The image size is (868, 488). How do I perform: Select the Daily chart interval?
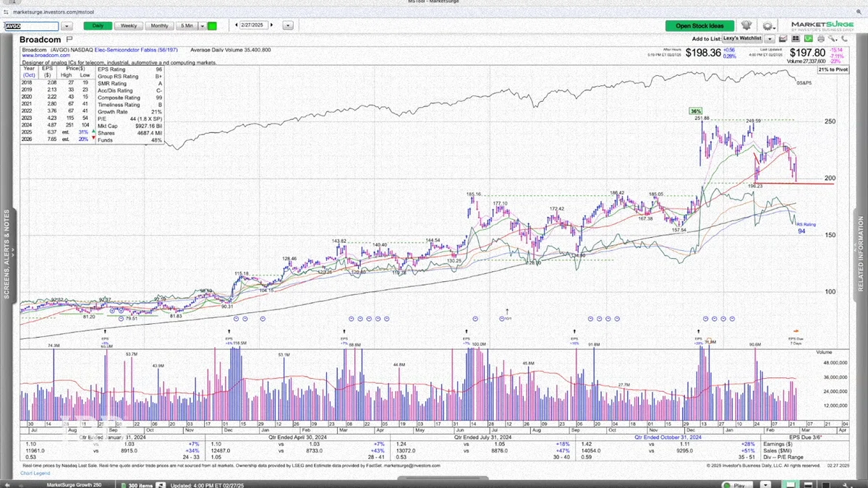tap(97, 25)
